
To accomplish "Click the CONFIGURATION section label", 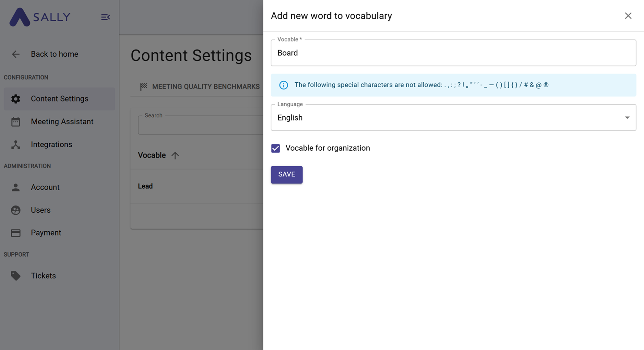I will click(x=26, y=77).
